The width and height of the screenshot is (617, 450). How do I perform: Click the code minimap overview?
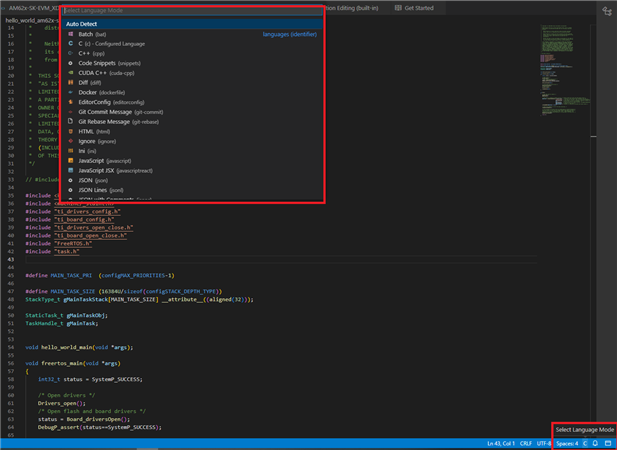pos(565,71)
